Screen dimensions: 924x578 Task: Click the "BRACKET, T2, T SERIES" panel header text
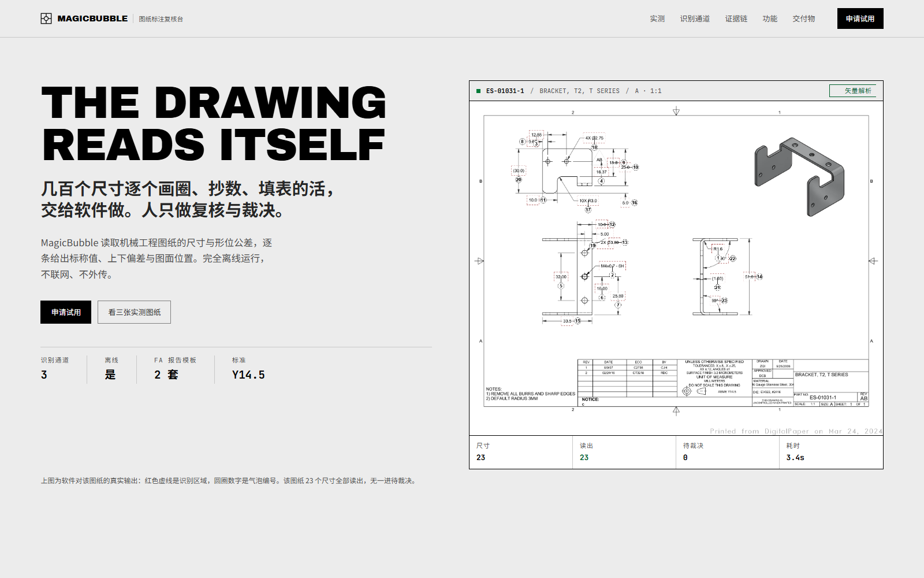[x=579, y=91]
